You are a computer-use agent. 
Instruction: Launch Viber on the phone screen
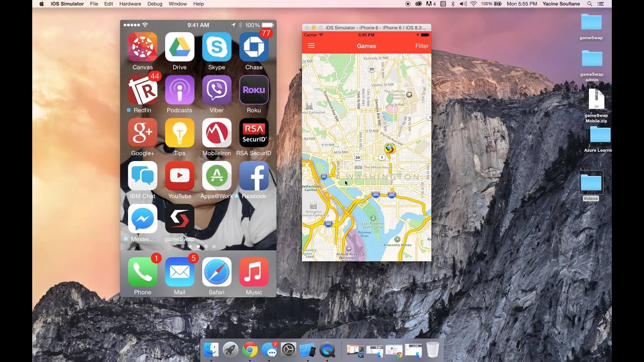pos(217,90)
